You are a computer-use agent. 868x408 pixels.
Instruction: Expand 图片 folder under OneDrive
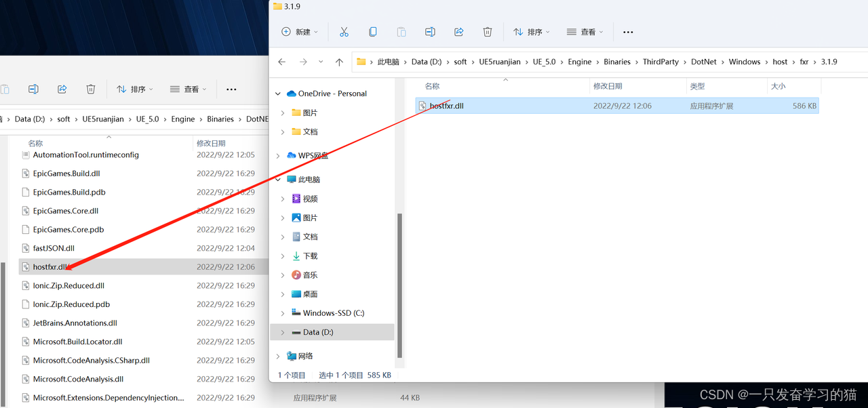tap(283, 113)
